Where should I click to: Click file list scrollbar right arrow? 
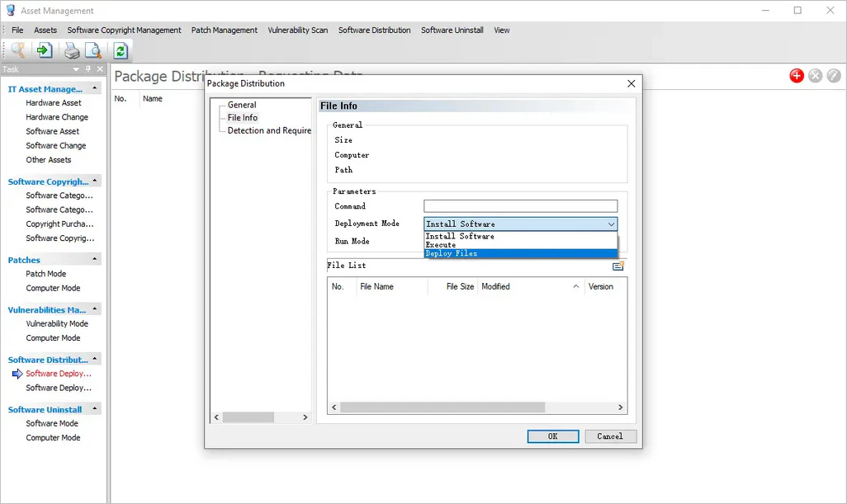pos(620,407)
